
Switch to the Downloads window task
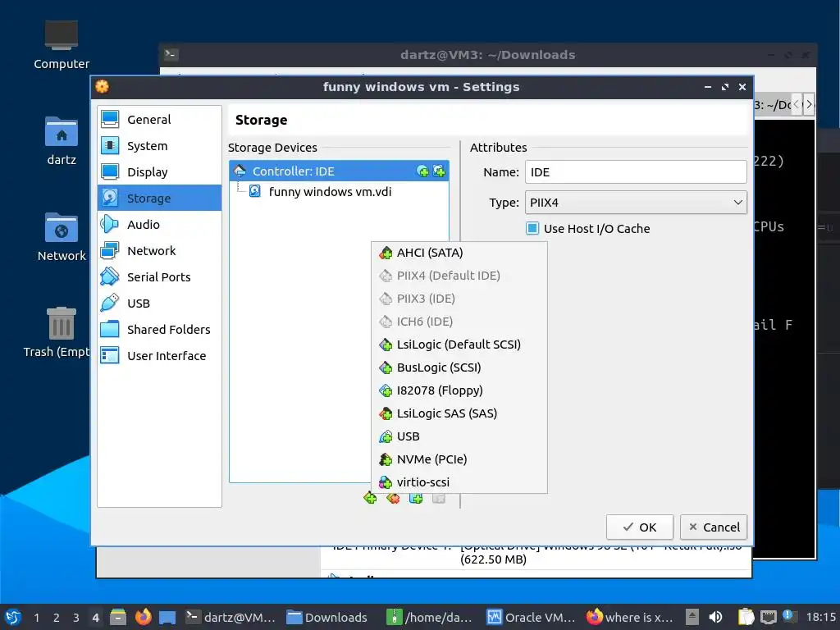[327, 617]
